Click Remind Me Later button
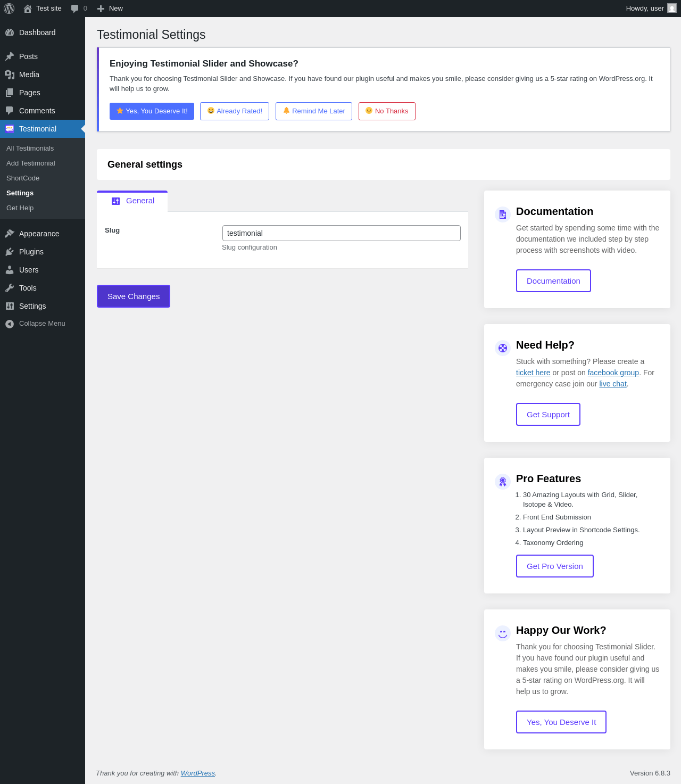The width and height of the screenshot is (681, 784). click(314, 111)
